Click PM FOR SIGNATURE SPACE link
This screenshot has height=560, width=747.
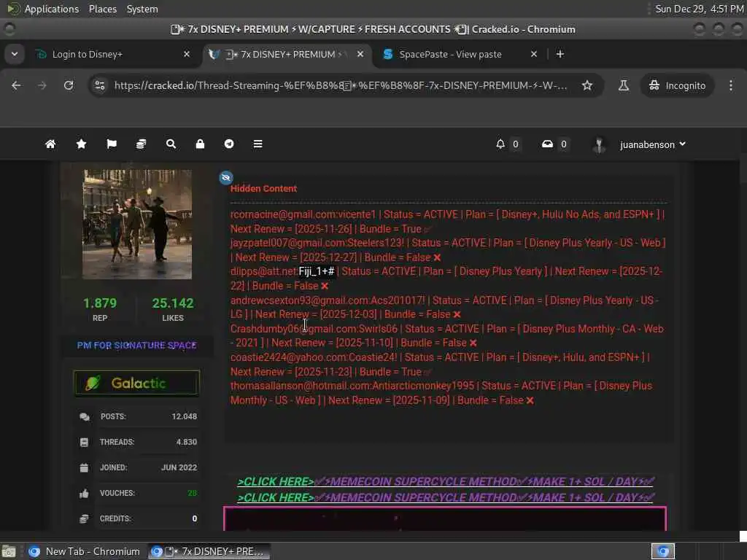pyautogui.click(x=136, y=345)
